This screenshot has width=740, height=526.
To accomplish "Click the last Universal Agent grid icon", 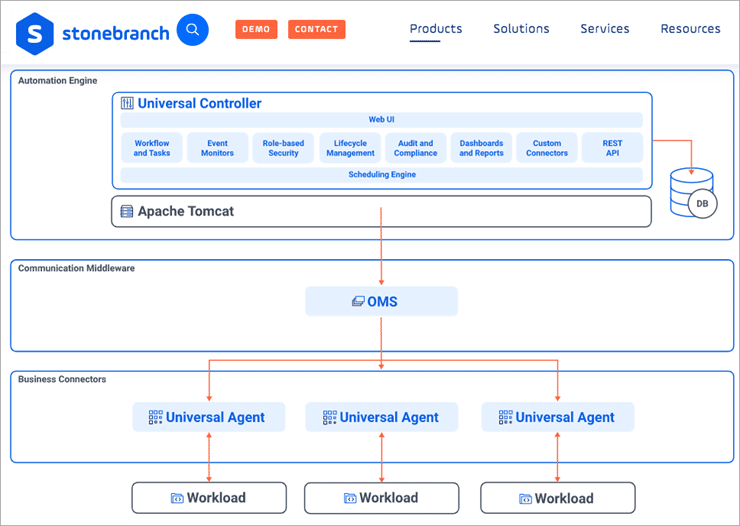I will 505,417.
